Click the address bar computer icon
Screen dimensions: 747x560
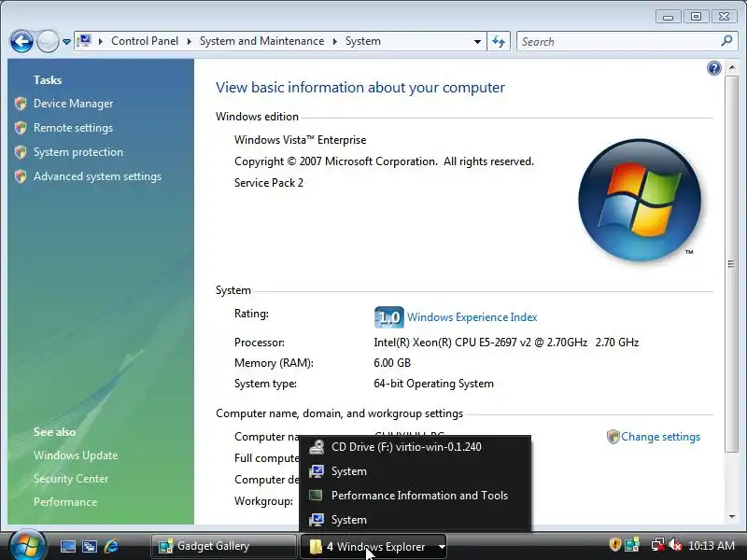[84, 41]
